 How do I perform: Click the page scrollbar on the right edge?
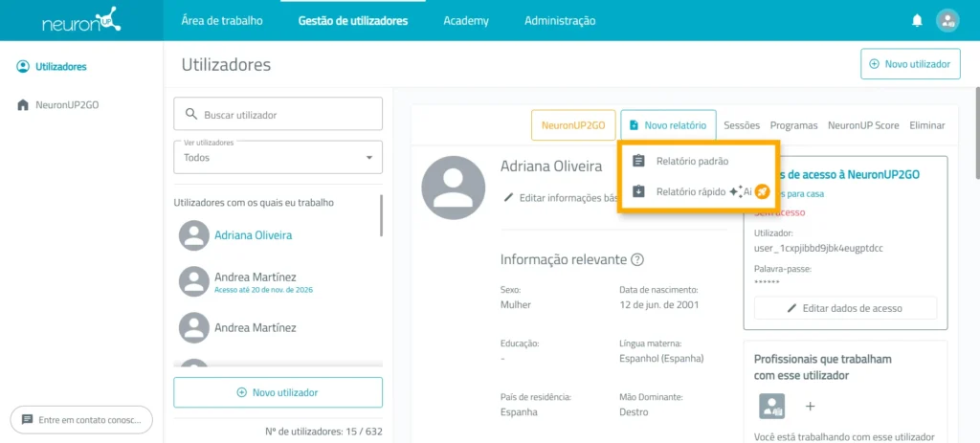pyautogui.click(x=977, y=131)
